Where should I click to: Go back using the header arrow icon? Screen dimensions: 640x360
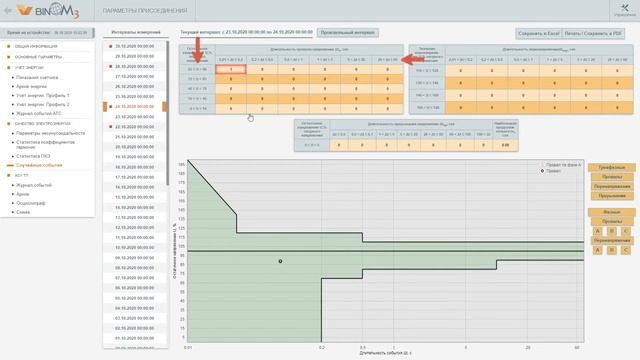point(7,10)
